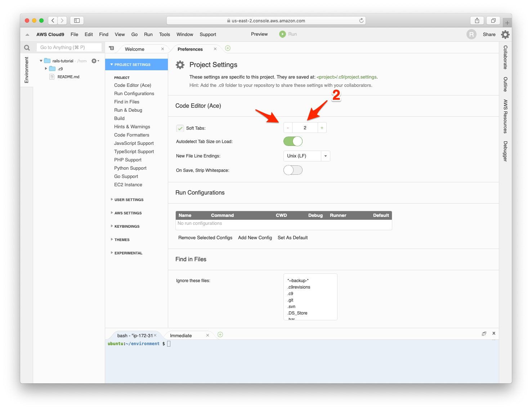Click Add New Config
532x410 pixels.
click(x=255, y=238)
